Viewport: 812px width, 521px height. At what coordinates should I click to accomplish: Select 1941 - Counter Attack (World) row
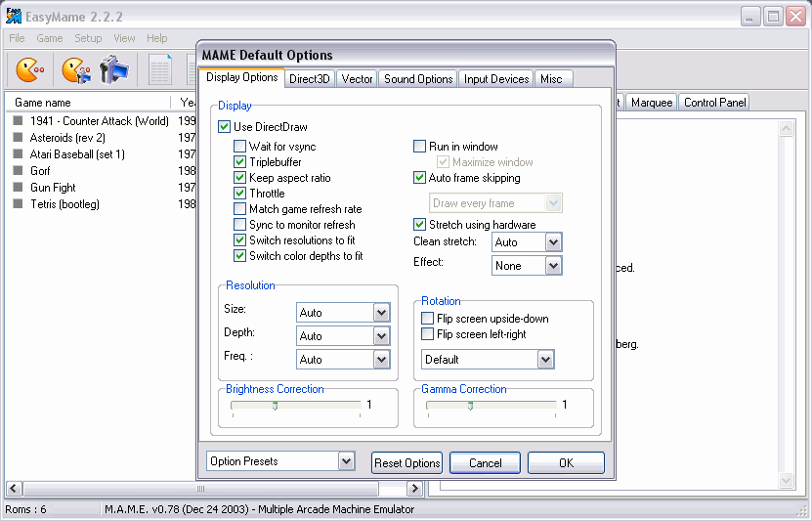[101, 120]
